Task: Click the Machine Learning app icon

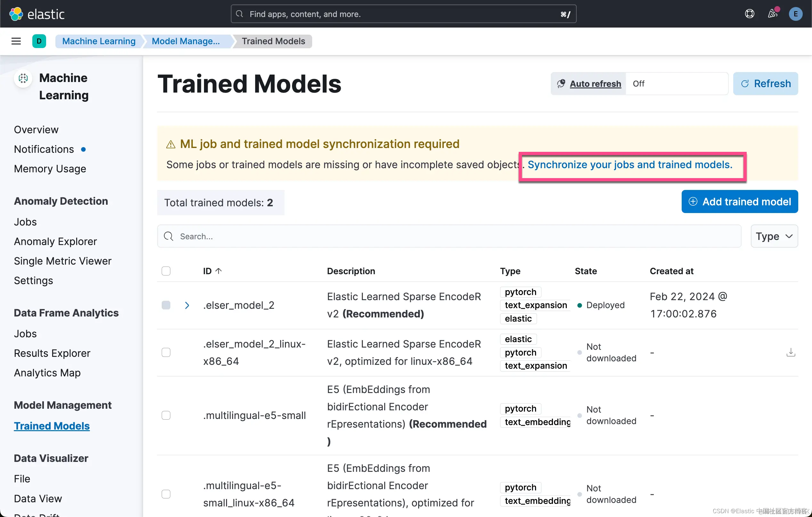Action: click(23, 78)
